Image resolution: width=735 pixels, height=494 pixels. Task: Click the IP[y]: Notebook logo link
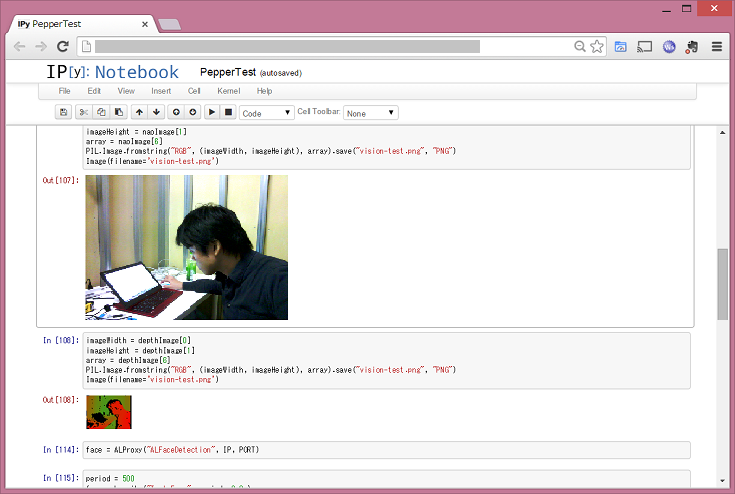112,72
